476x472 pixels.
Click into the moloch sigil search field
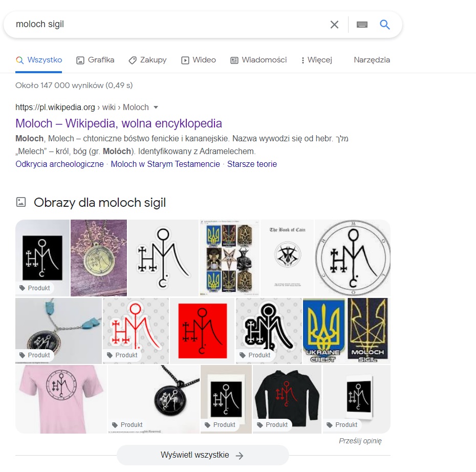click(x=170, y=25)
